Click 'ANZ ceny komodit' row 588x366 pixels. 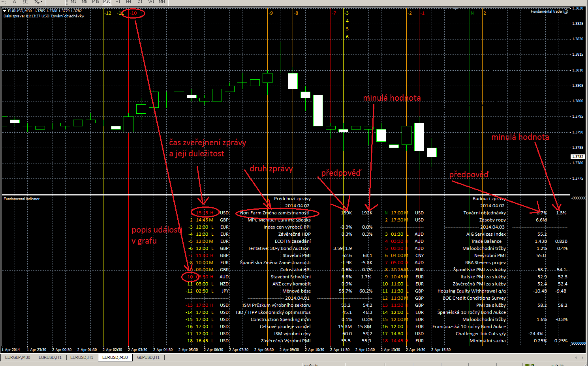click(291, 284)
